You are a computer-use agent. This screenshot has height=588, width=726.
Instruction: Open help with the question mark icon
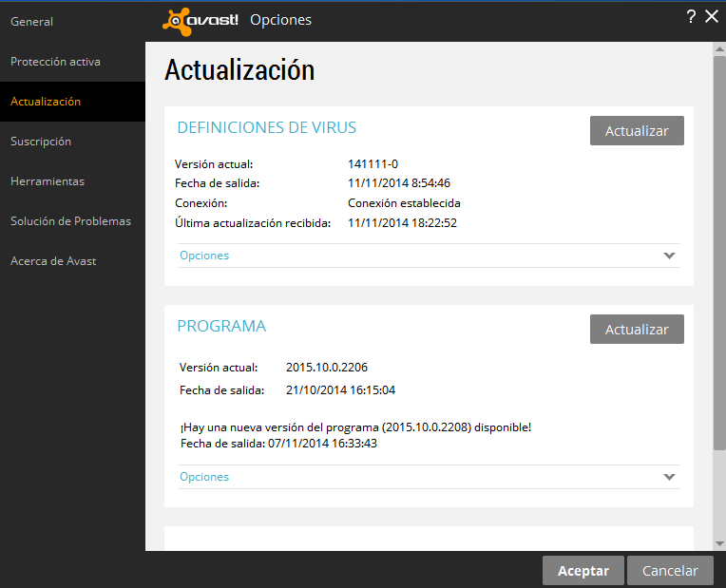point(691,17)
